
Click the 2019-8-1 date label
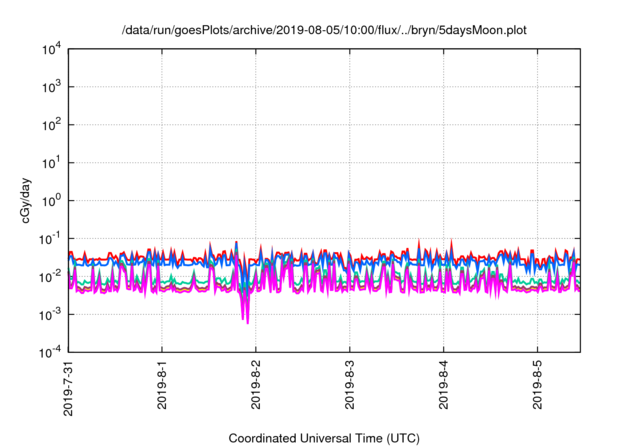[x=163, y=385]
